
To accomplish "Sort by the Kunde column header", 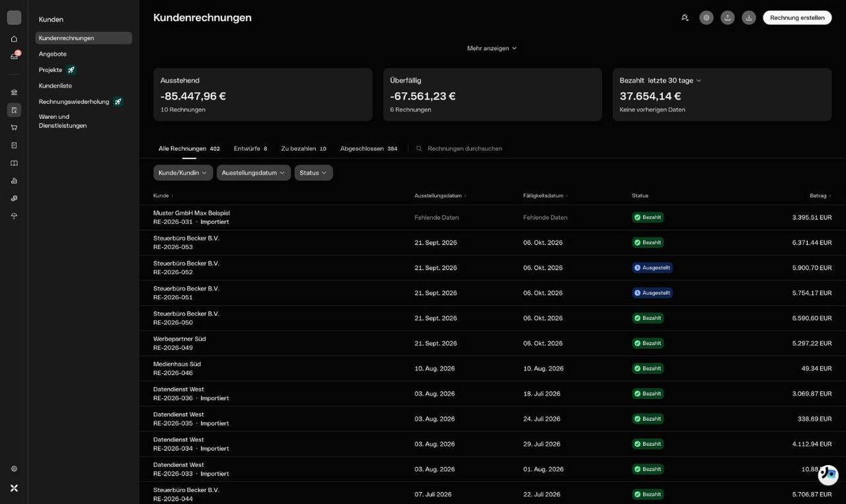I will tap(163, 196).
